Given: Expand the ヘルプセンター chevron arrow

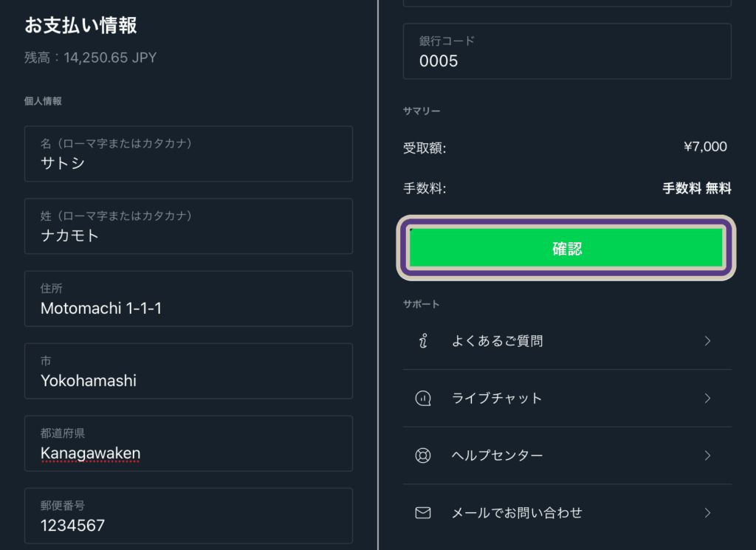Looking at the screenshot, I should [707, 456].
